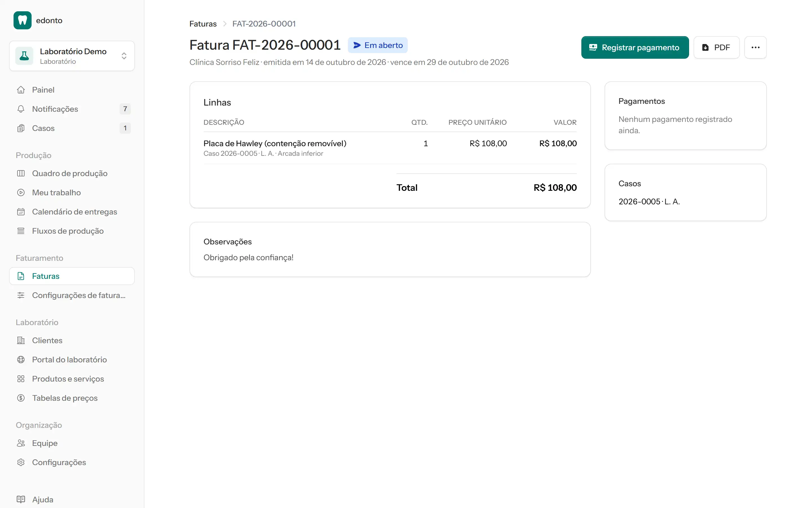Click the Meu trabalho play icon
812x508 pixels.
coord(21,192)
